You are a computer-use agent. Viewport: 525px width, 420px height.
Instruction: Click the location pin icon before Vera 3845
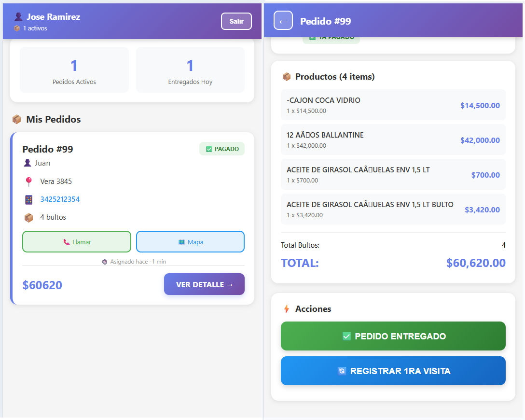click(28, 181)
